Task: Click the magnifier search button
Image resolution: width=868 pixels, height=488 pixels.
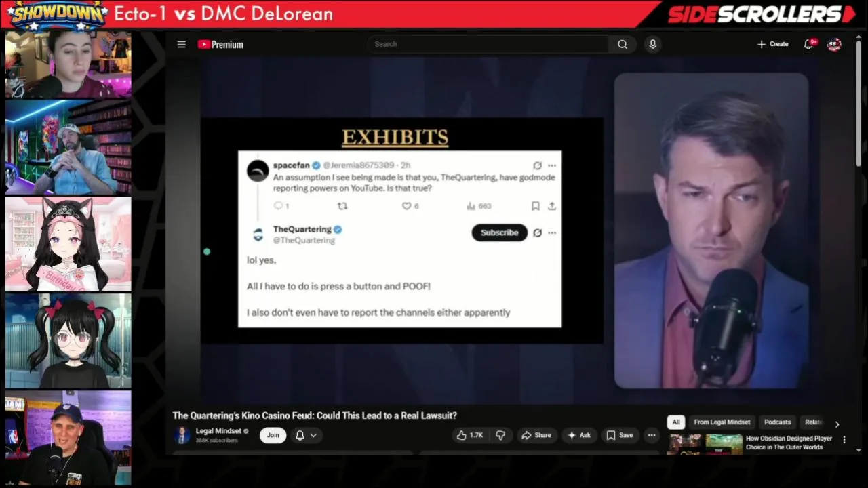Action: point(623,44)
